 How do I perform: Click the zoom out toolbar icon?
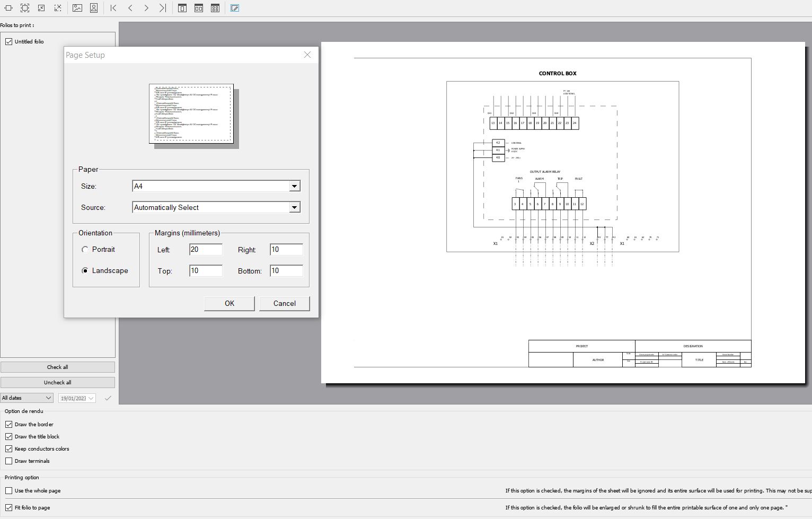coord(41,8)
